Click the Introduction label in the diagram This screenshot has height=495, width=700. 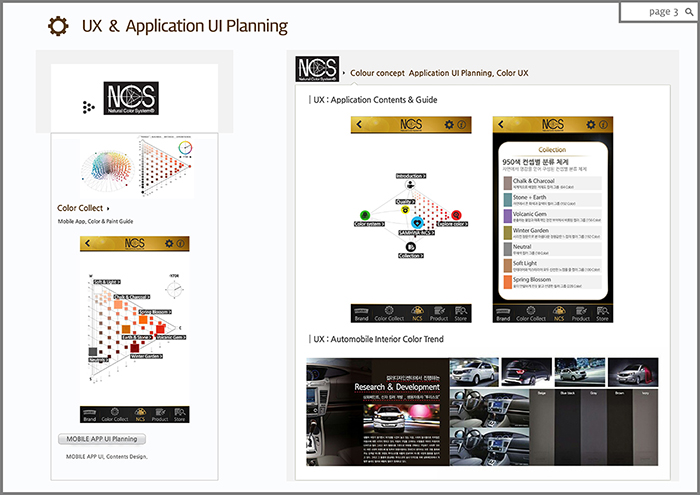[411, 176]
